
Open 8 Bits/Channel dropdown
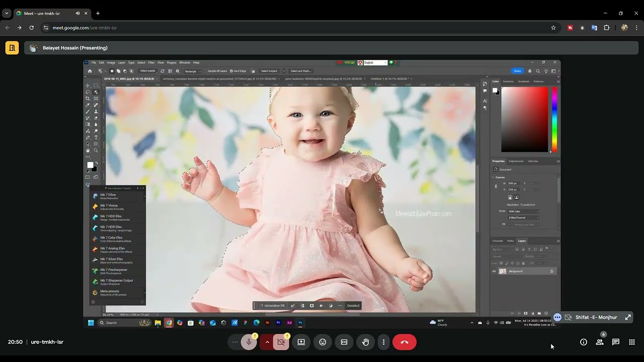tap(524, 218)
